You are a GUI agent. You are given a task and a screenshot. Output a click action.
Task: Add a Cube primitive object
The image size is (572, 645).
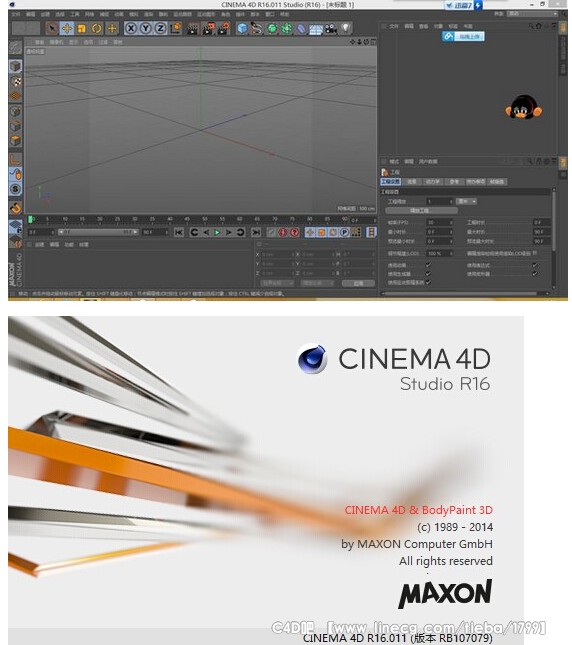tap(243, 28)
